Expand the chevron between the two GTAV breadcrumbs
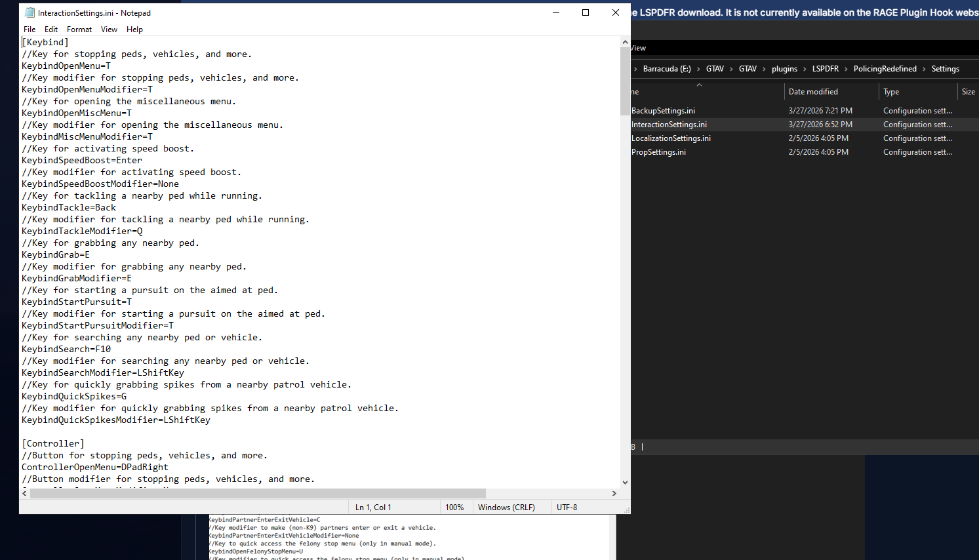This screenshot has width=979, height=560. (x=731, y=69)
